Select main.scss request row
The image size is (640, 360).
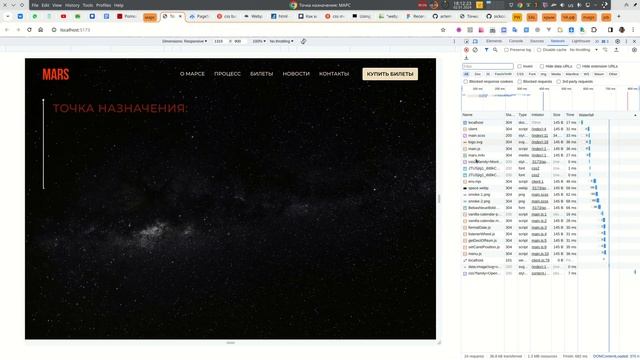[520, 136]
